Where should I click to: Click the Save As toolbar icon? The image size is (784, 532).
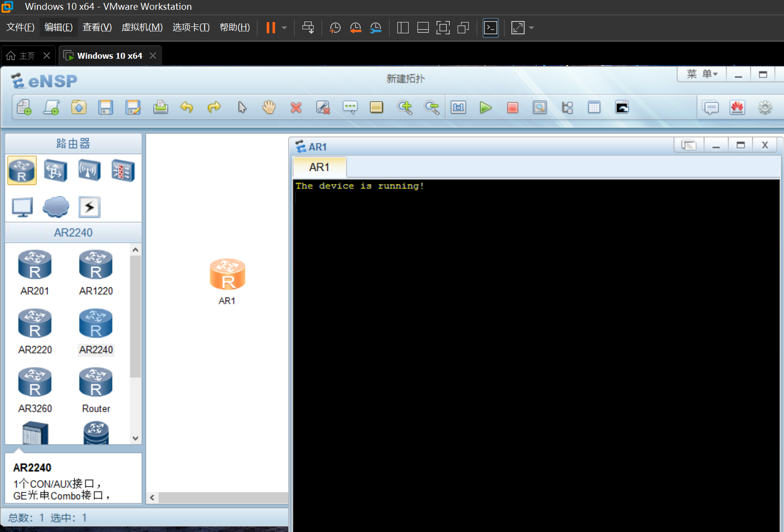click(133, 107)
